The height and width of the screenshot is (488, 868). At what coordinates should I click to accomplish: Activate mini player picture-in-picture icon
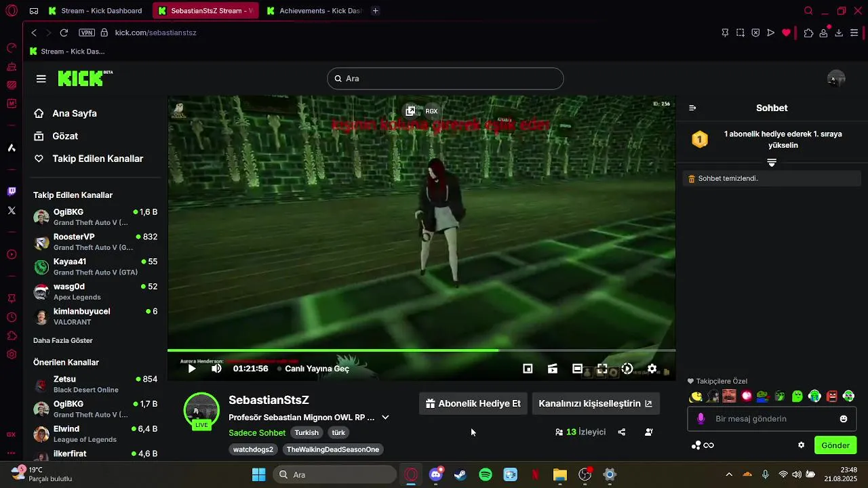[528, 369]
